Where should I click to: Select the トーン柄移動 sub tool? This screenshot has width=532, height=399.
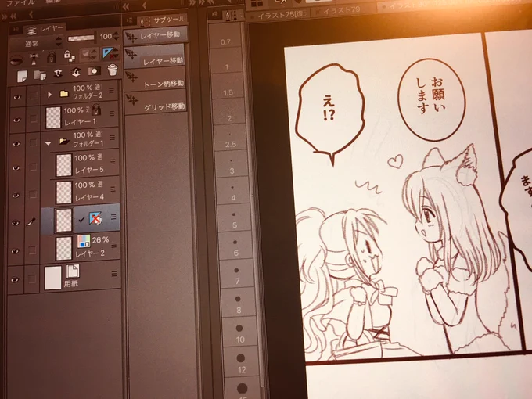156,81
